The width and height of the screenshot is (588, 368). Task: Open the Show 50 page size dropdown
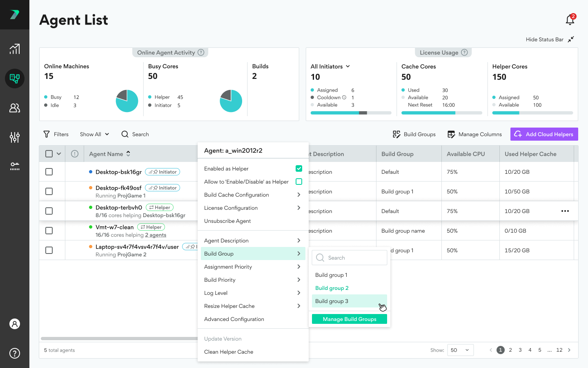pos(460,350)
